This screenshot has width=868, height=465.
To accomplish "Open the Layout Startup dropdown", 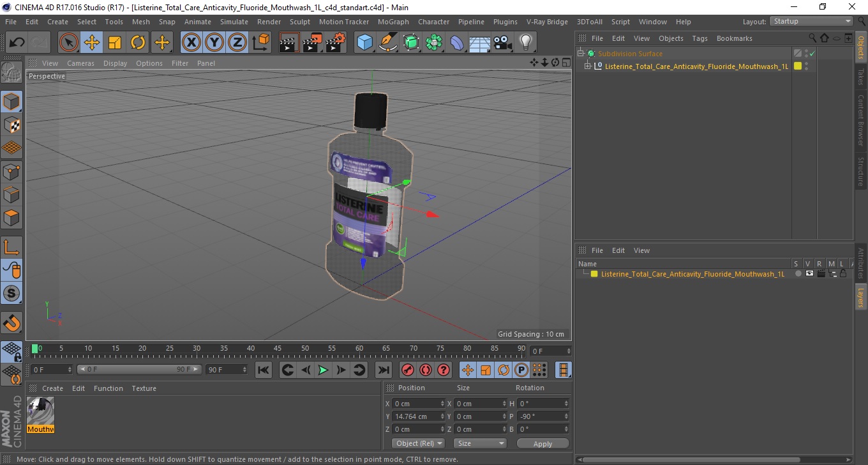I will tap(811, 21).
